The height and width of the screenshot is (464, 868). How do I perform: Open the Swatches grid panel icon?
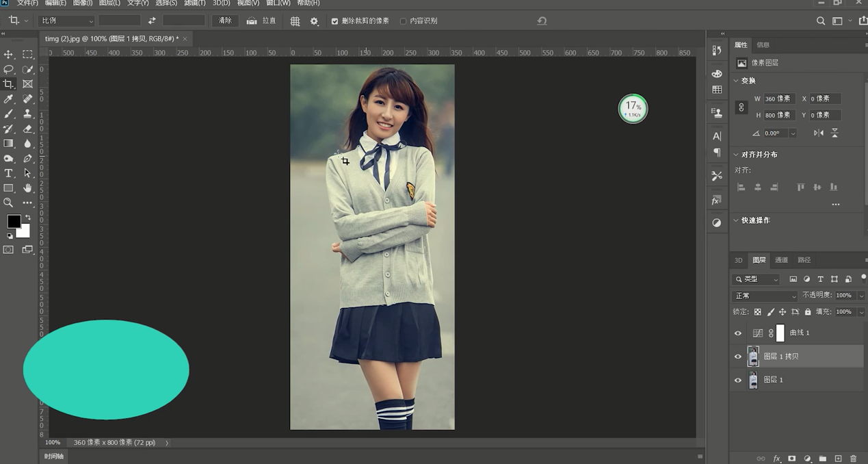[717, 90]
